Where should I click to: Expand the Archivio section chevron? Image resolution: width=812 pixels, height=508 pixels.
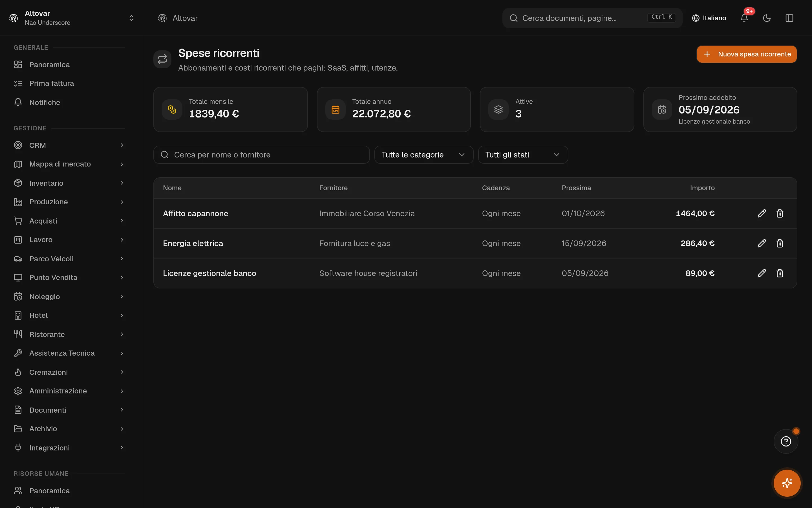tap(122, 429)
